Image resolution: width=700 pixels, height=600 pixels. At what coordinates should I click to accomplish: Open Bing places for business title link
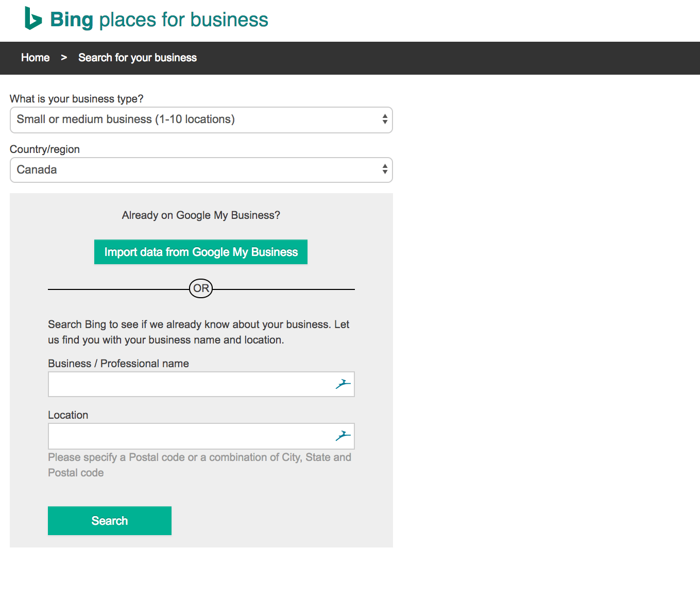pos(159,20)
